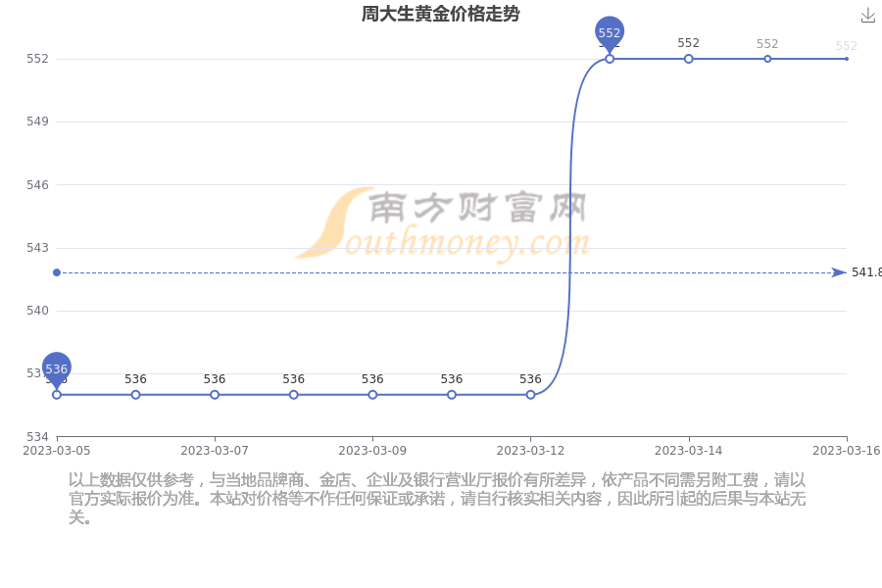Image resolution: width=882 pixels, height=588 pixels.
Task: Click the chart title 周大生黄金价格走势
Action: (x=440, y=14)
